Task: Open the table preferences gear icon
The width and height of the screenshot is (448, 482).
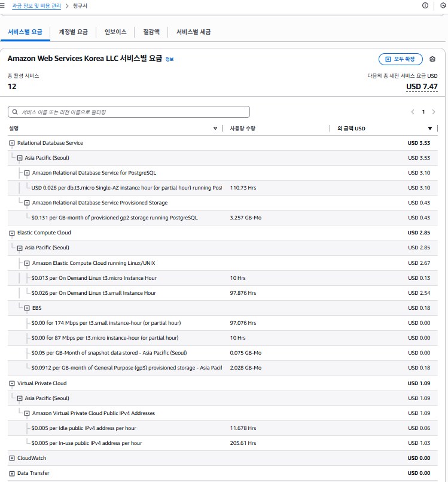Action: click(432, 59)
